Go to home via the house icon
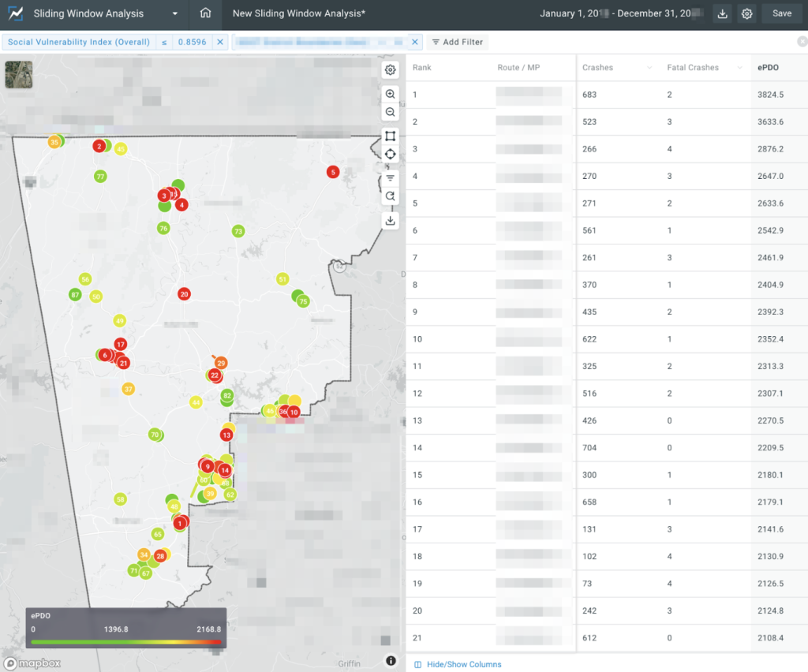This screenshot has height=672, width=808. pyautogui.click(x=205, y=13)
